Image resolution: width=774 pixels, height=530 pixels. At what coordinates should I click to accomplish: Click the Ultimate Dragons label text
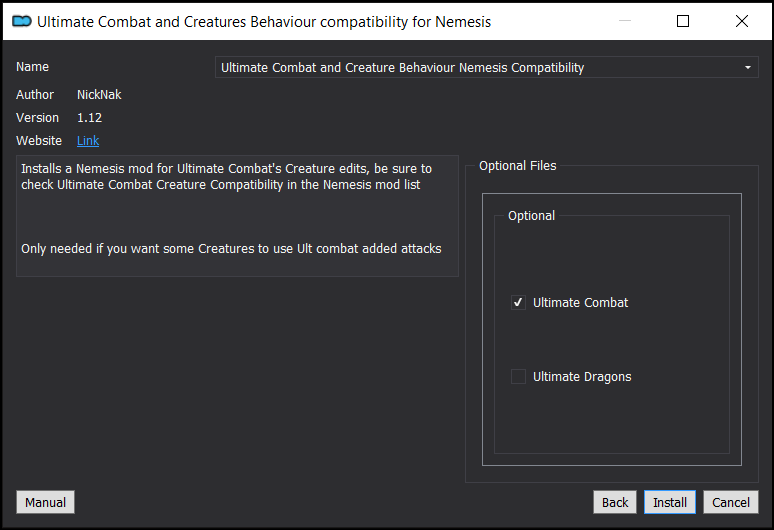582,377
